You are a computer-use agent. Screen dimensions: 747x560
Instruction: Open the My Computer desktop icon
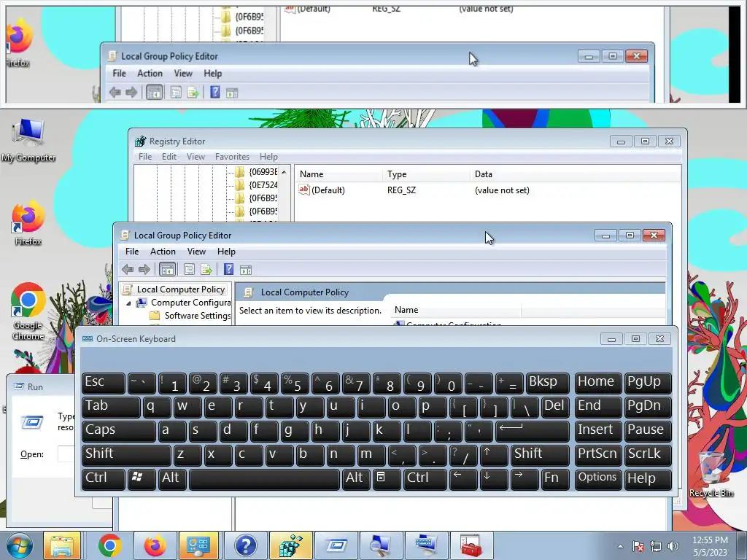pyautogui.click(x=28, y=139)
